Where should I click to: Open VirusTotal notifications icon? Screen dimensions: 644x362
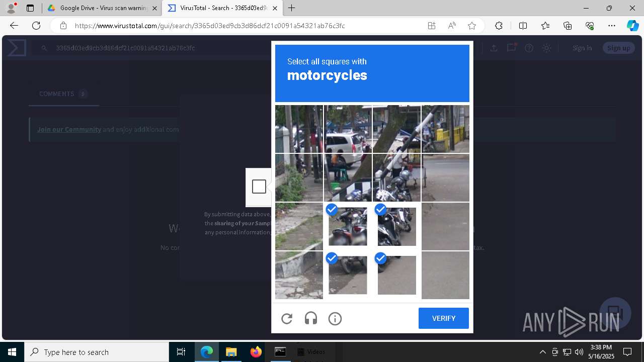(x=512, y=47)
